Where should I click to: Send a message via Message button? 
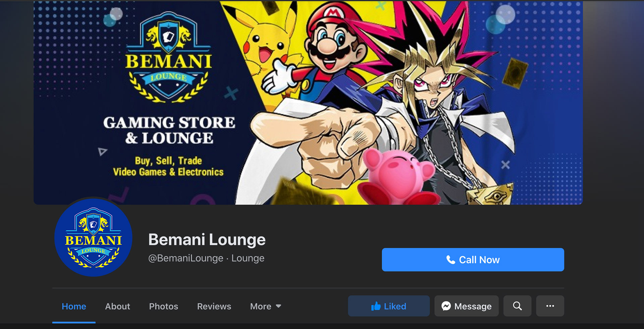467,306
